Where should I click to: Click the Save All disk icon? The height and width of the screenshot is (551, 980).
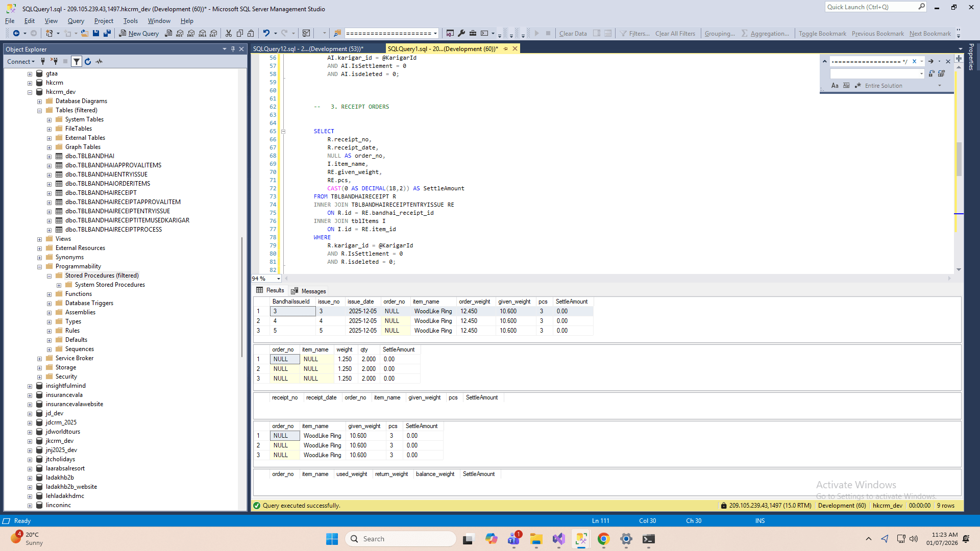click(107, 34)
